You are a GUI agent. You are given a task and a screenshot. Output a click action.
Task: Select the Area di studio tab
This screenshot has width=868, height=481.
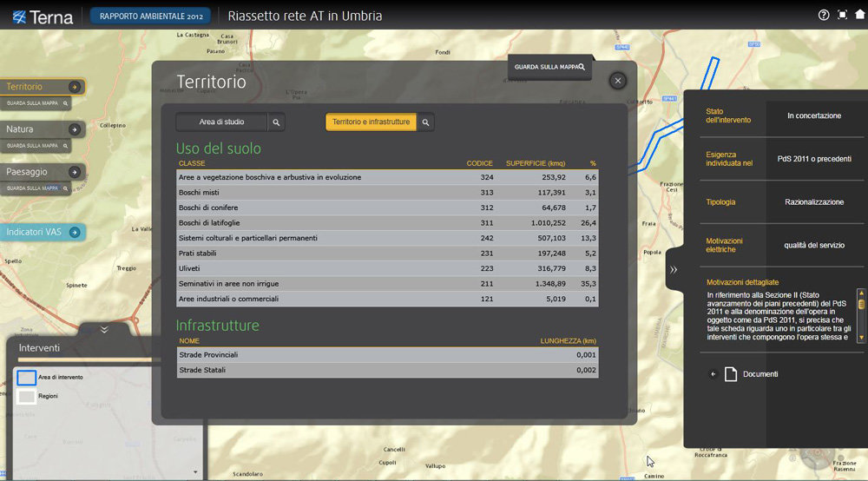point(221,123)
